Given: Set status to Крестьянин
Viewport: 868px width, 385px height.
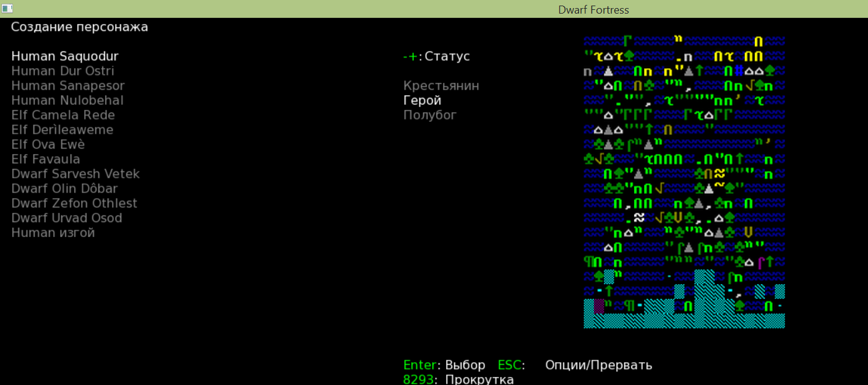Looking at the screenshot, I should click(441, 86).
